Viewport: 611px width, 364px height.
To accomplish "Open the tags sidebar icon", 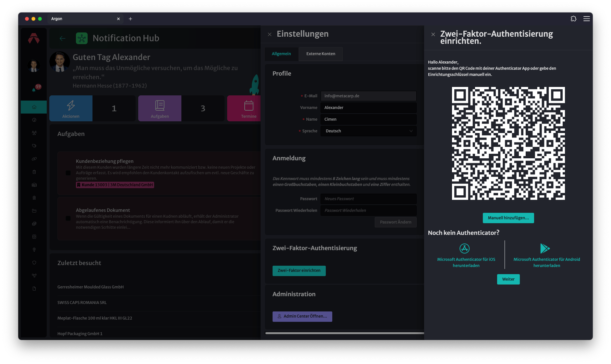I will pos(34,146).
